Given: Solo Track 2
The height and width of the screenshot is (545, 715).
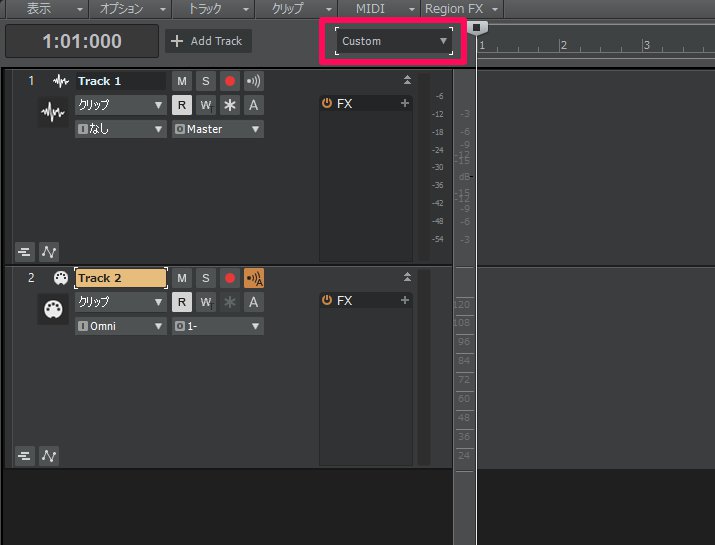Looking at the screenshot, I should [x=206, y=278].
